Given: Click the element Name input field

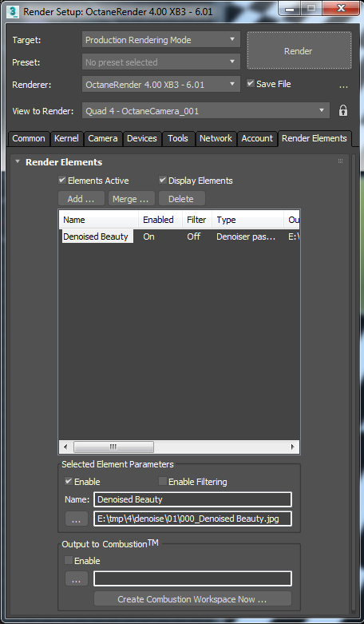Looking at the screenshot, I should click(x=192, y=499).
